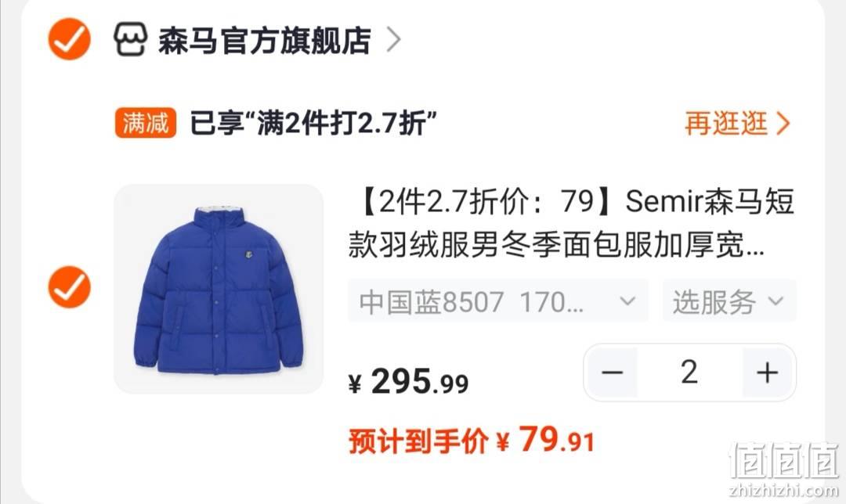Viewport: 846px width, 504px height.
Task: Uncheck the 森马官方旗舰店 store checkbox
Action: (70, 39)
